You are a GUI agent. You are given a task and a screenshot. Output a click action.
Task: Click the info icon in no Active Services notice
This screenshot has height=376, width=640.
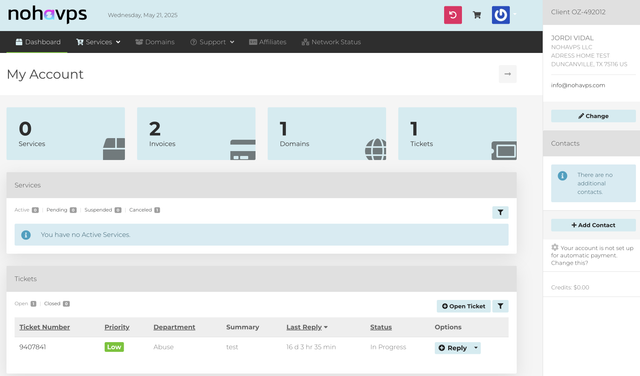pyautogui.click(x=26, y=235)
